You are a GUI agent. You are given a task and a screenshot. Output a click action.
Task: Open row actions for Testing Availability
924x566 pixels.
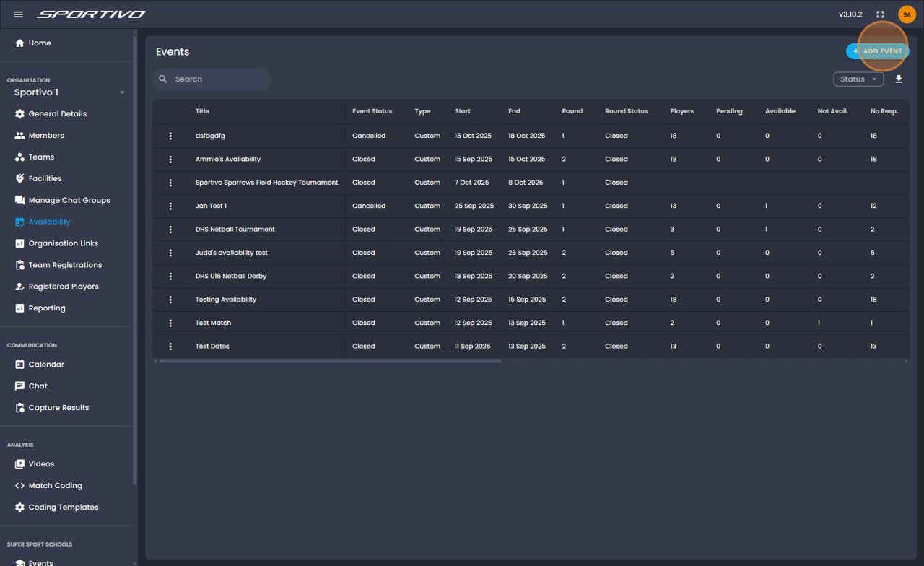(170, 300)
